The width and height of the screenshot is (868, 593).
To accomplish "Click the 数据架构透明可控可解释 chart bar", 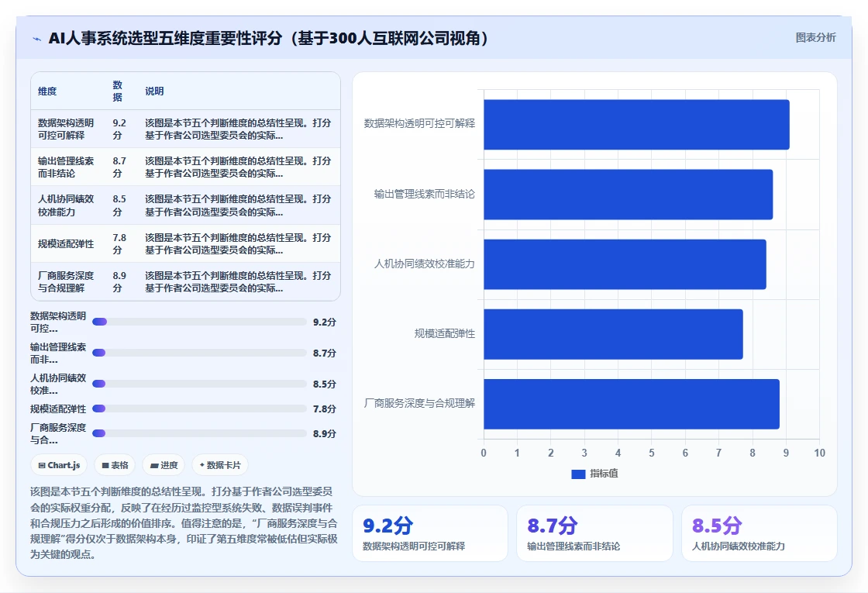I will click(x=636, y=125).
